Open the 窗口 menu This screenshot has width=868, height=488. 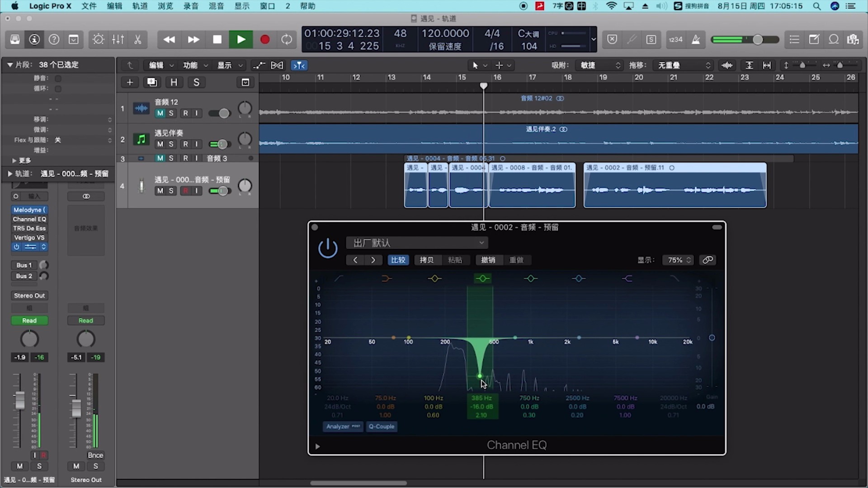tap(268, 6)
